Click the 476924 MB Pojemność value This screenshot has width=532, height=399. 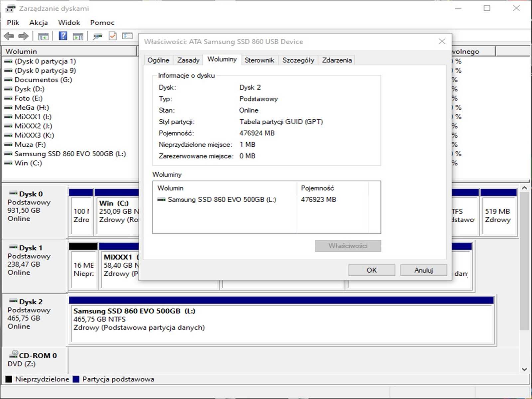tap(257, 133)
